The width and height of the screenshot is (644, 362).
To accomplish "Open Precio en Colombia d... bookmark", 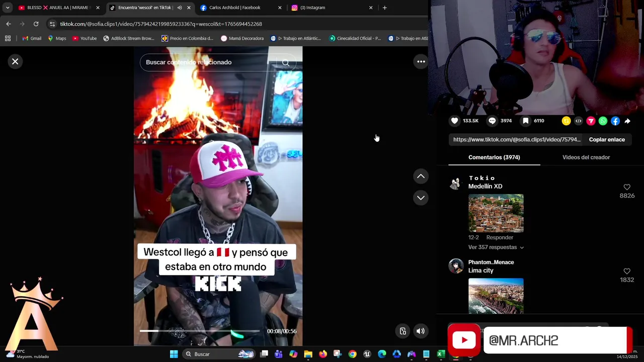I will click(187, 38).
